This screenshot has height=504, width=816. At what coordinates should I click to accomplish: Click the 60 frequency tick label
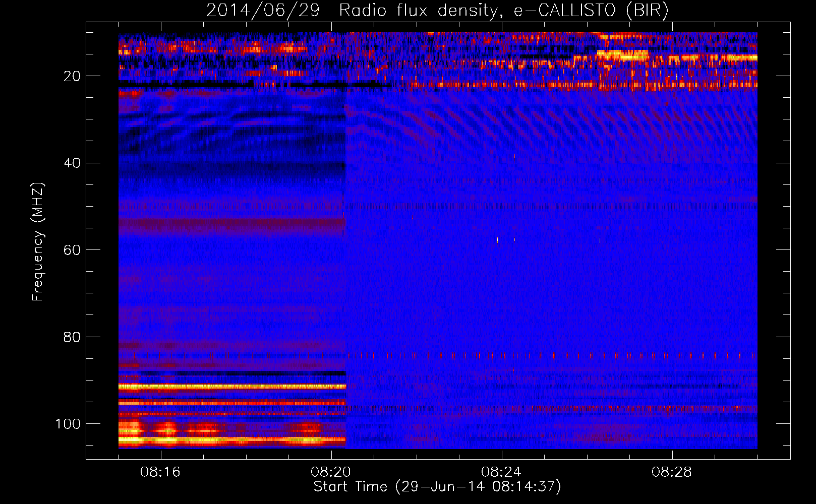point(73,250)
